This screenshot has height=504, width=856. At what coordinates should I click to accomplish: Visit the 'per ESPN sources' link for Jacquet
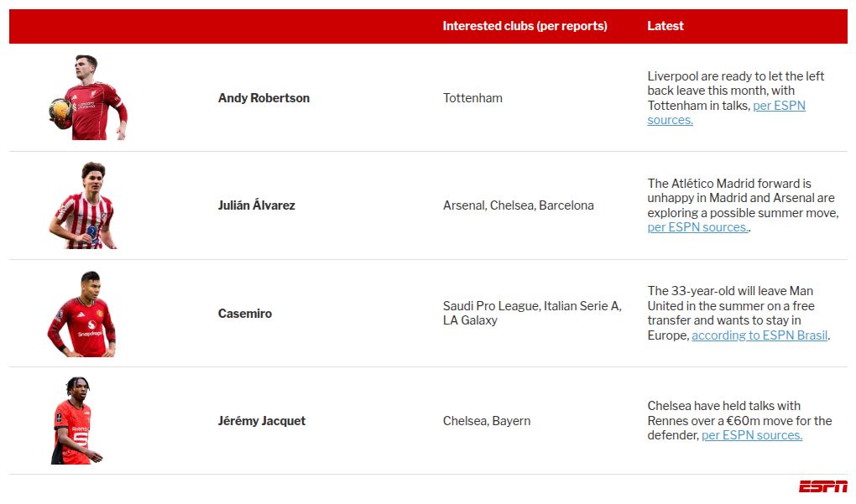coord(751,435)
